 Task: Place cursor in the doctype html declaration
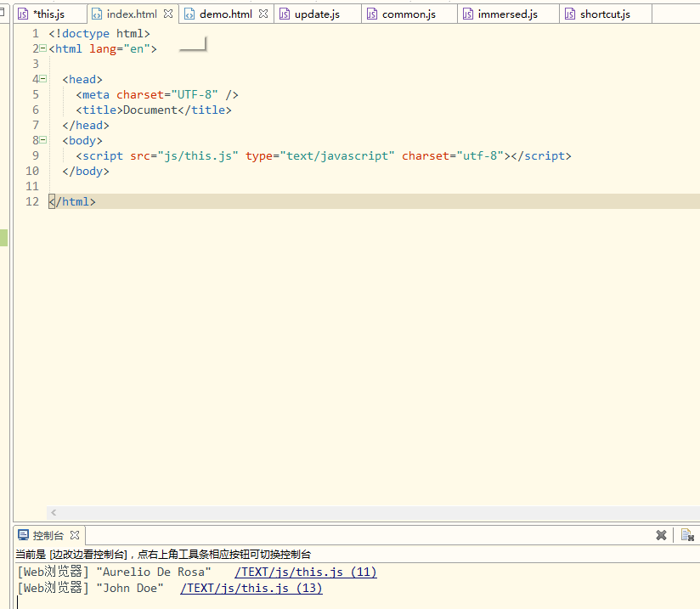point(99,33)
